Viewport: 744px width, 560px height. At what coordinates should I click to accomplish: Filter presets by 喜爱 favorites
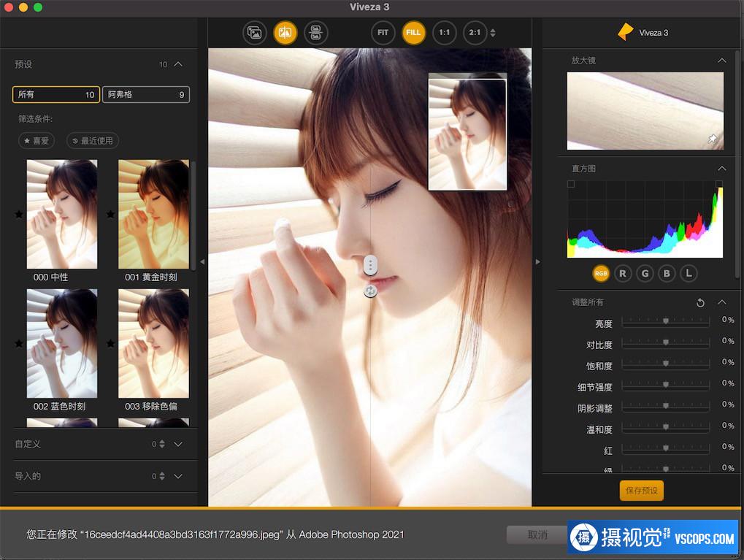[37, 140]
